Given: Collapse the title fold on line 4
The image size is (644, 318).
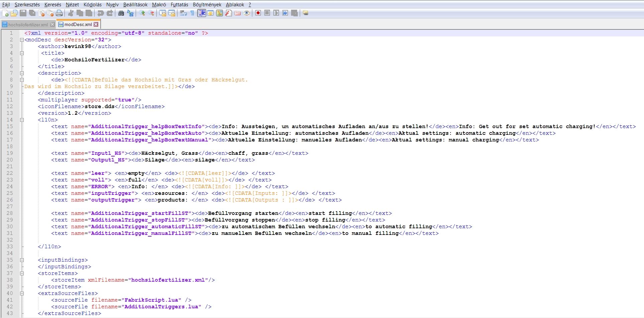Looking at the screenshot, I should point(22,53).
